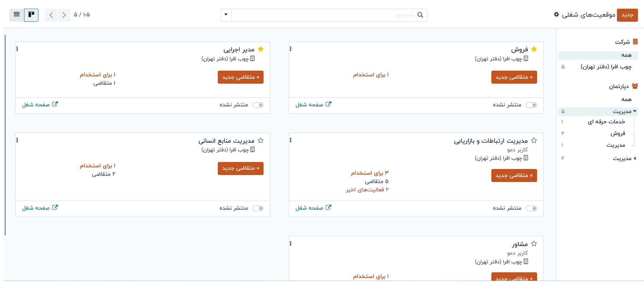Collapse the expanded مدیریت department arrow
The width and height of the screenshot is (644, 289).
635,111
